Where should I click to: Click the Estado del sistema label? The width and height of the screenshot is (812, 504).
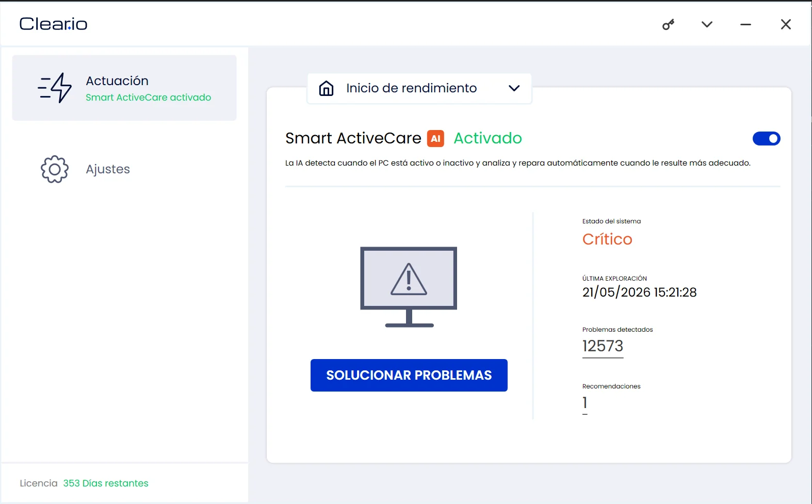point(611,221)
